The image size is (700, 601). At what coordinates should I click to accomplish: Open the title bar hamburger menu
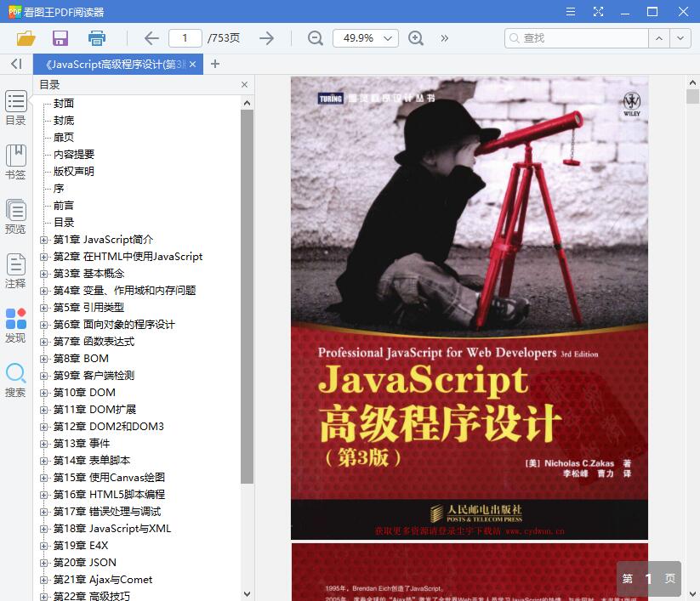(571, 12)
